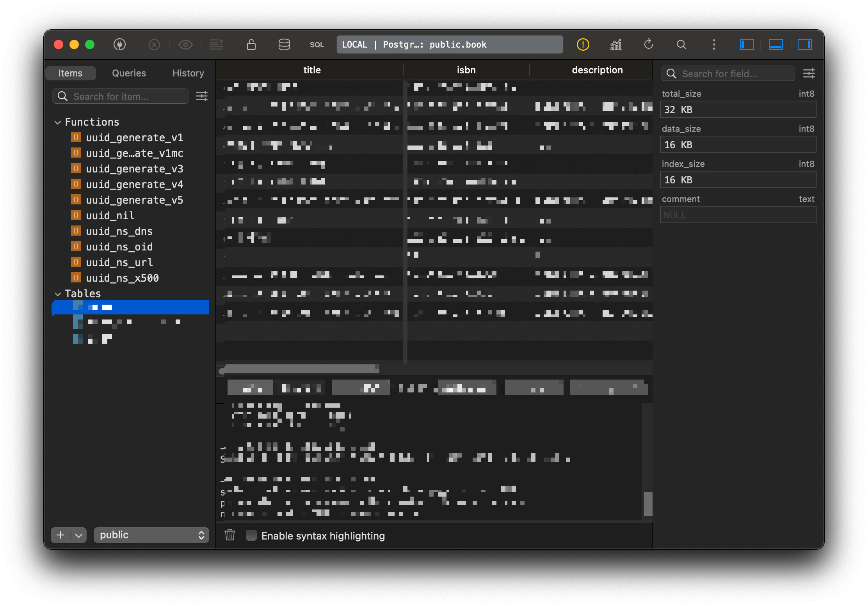Toggle the left sidebar panel
Screen dimensions: 868x607
[x=747, y=44]
